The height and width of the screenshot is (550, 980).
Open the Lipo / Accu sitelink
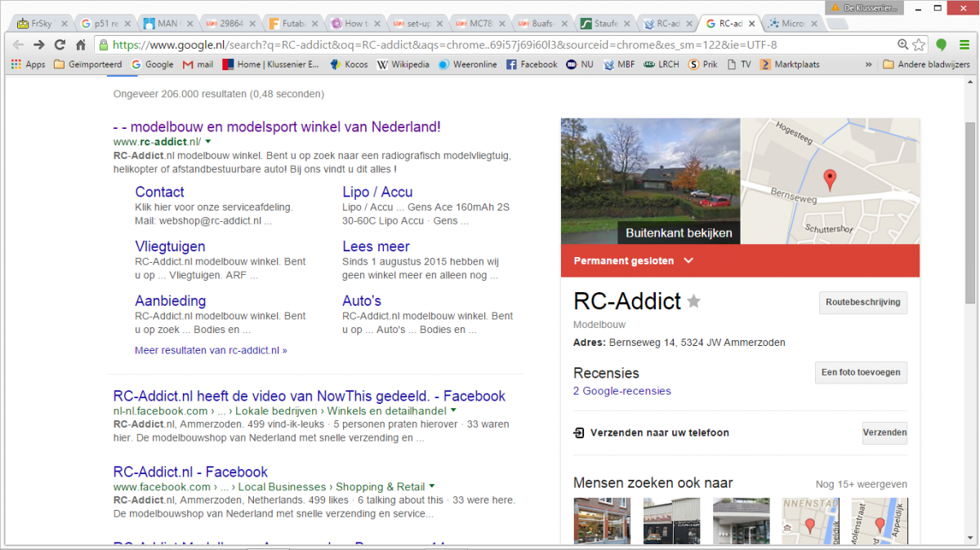(x=377, y=192)
